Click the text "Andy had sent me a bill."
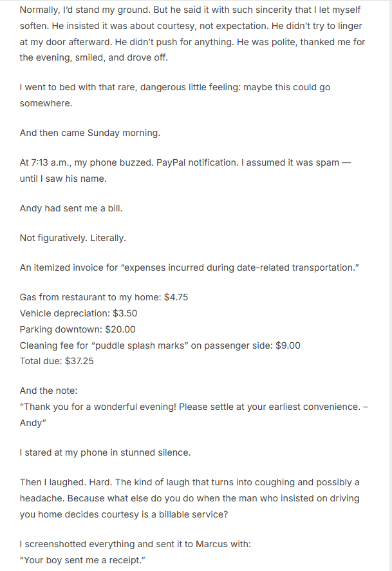 71,209
